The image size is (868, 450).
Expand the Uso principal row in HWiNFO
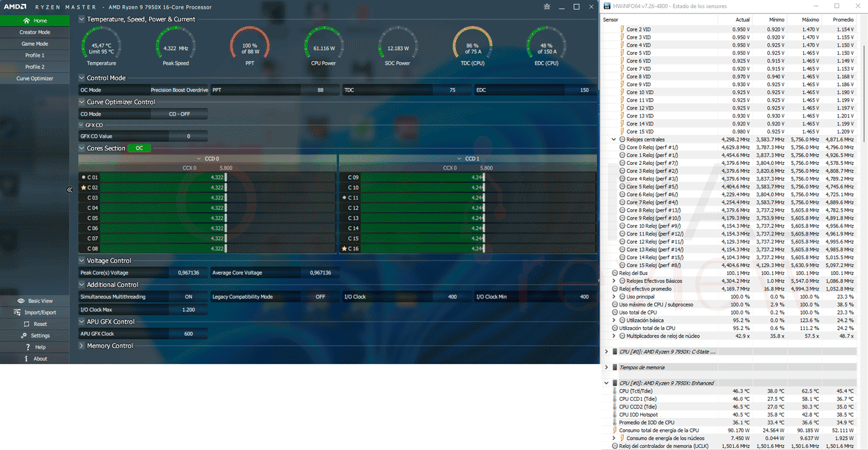(614, 296)
